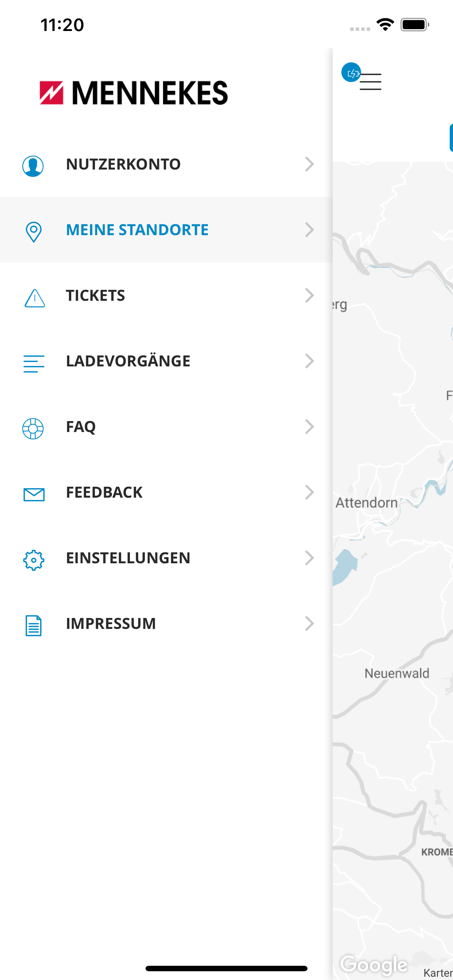Expand Tickets via its chevron arrow
Viewport: 453px width, 980px height.
pyautogui.click(x=310, y=295)
